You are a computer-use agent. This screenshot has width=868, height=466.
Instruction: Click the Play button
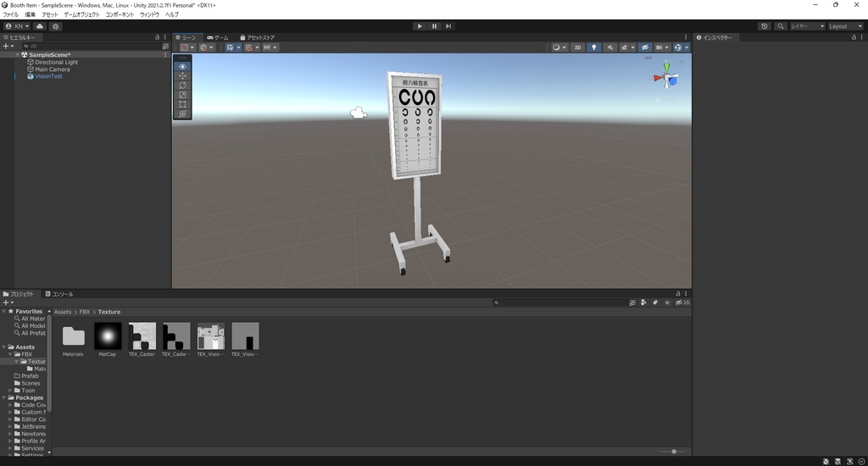point(420,26)
